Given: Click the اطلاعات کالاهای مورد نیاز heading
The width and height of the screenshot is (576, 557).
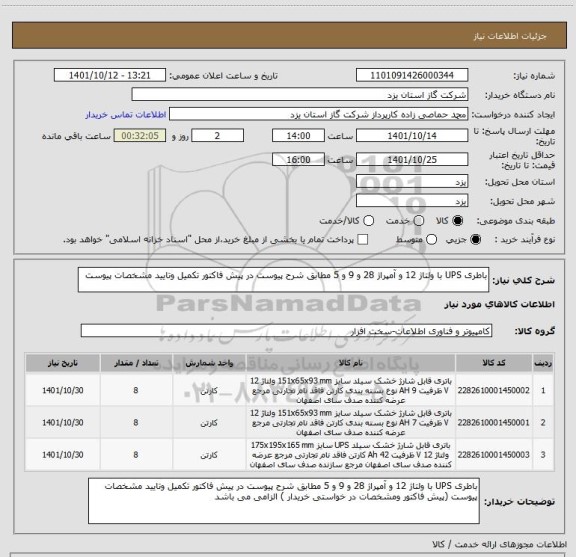Looking at the screenshot, I should coord(500,304).
